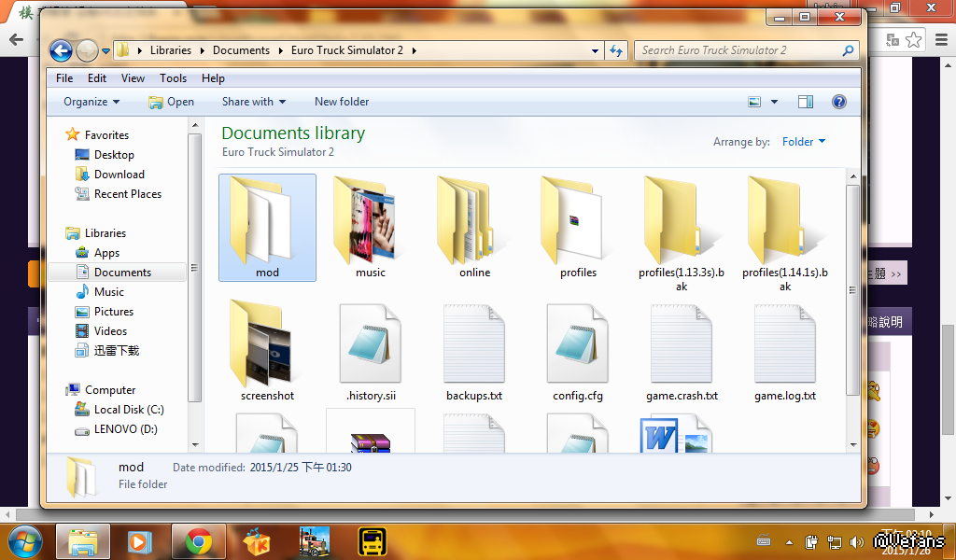The height and width of the screenshot is (560, 956).
Task: Expand the Organize dropdown
Action: (x=91, y=102)
